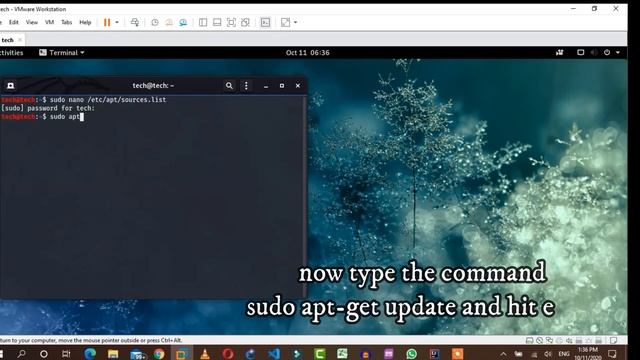Click the screen icon in guest top bar
Image resolution: width=640 pixels, height=360 pixels.
[580, 53]
